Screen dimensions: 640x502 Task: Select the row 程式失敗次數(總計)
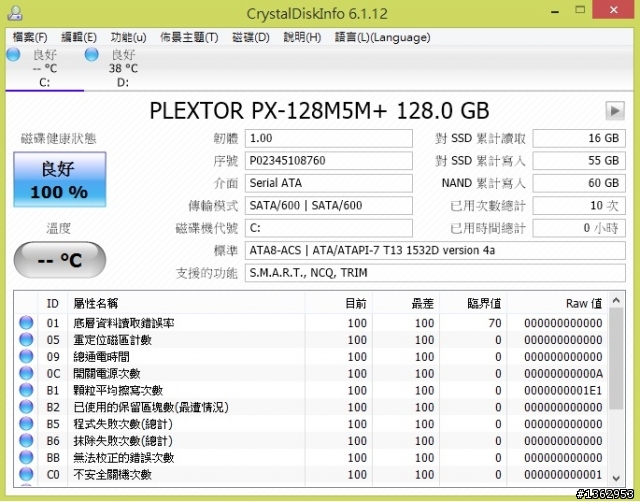pyautogui.click(x=312, y=424)
